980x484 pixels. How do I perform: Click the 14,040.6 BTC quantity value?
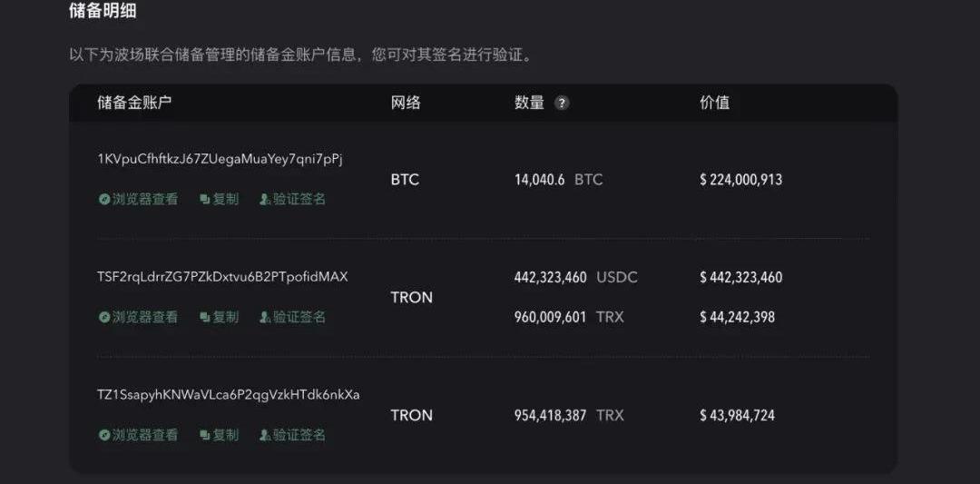click(x=559, y=180)
